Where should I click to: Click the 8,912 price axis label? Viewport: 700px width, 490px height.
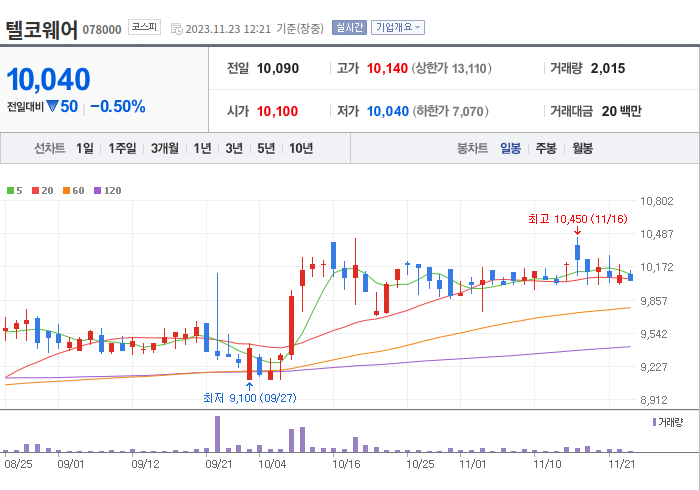point(654,400)
